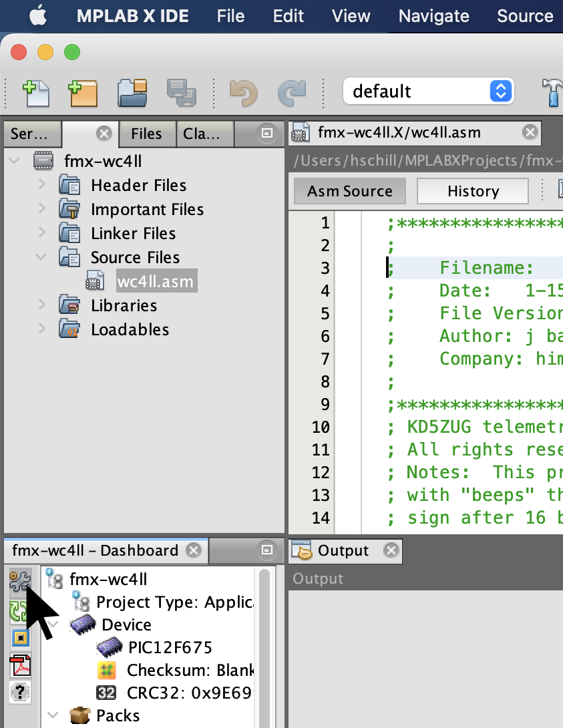Collapse the Source Files folder

pos(42,257)
